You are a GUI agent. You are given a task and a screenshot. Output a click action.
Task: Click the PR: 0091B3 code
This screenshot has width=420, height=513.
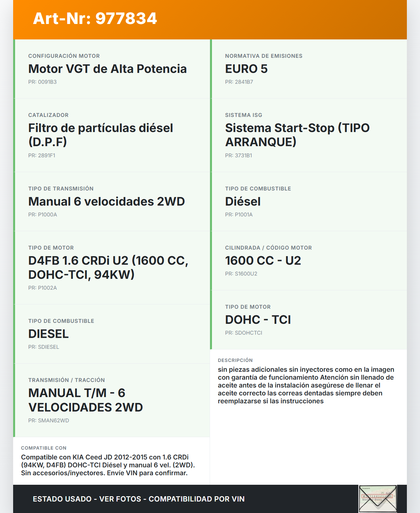pos(42,82)
